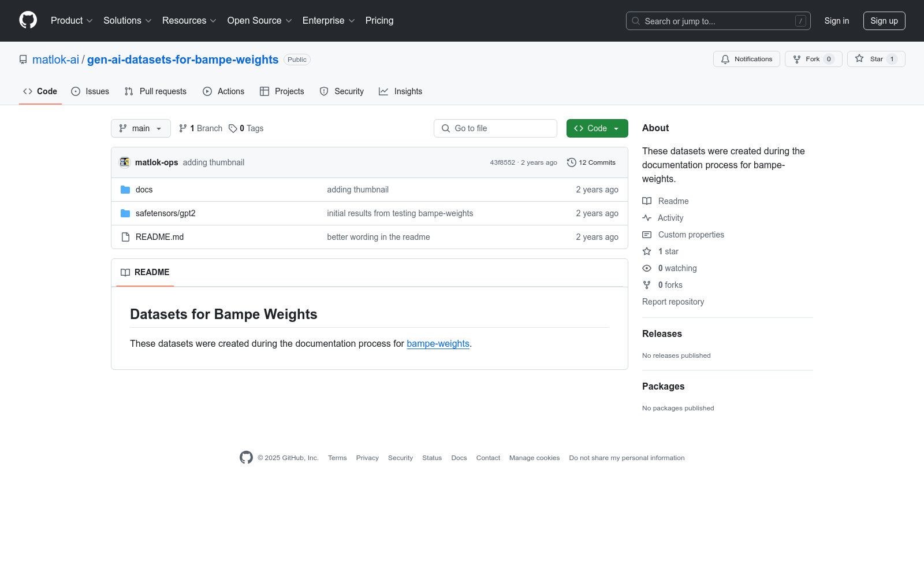Open the 12 Commits history link
924x578 pixels.
click(591, 162)
